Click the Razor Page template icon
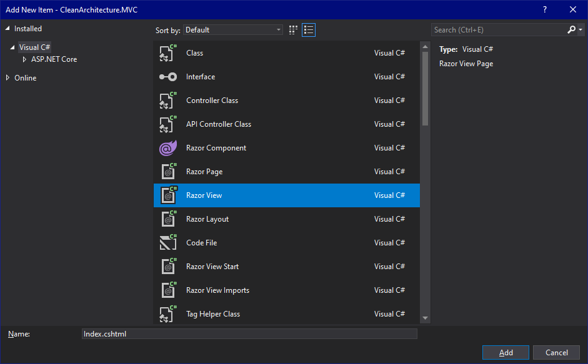This screenshot has width=588, height=364. coord(168,172)
